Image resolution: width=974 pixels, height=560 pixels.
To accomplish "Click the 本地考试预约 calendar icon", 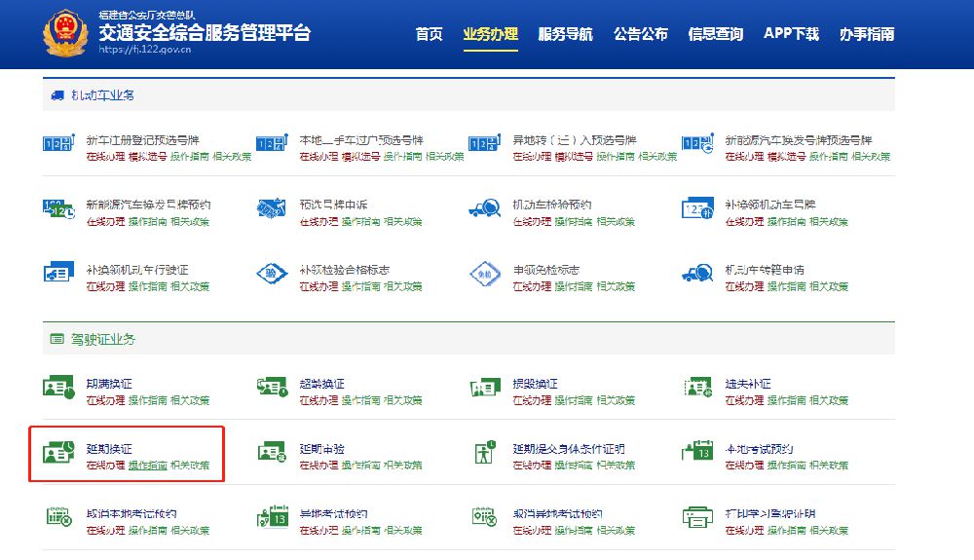I will [697, 450].
